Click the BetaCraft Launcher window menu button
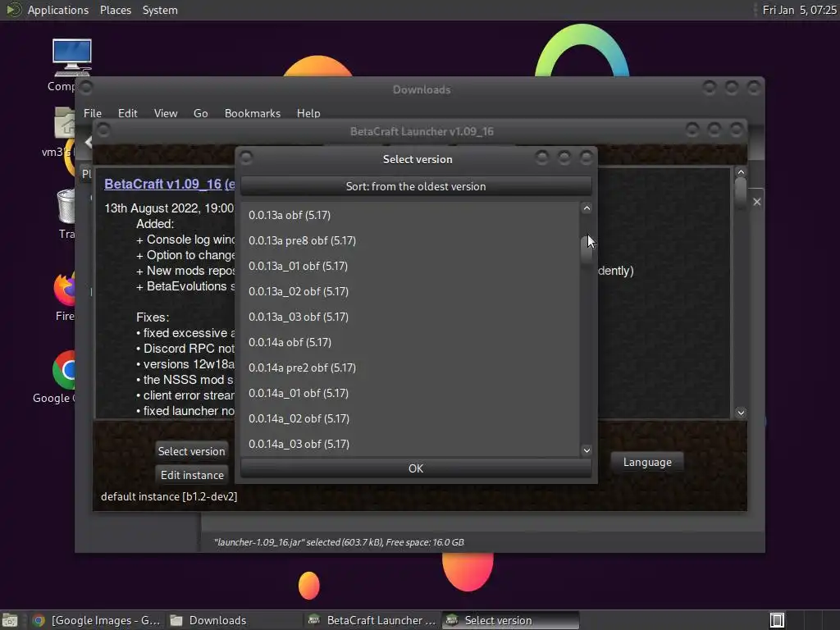This screenshot has width=840, height=630. (104, 130)
